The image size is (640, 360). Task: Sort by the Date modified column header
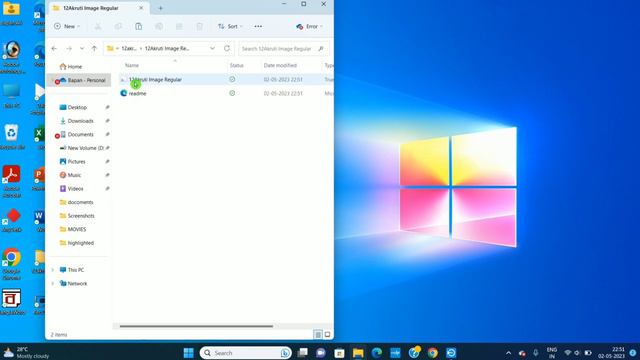(x=280, y=65)
